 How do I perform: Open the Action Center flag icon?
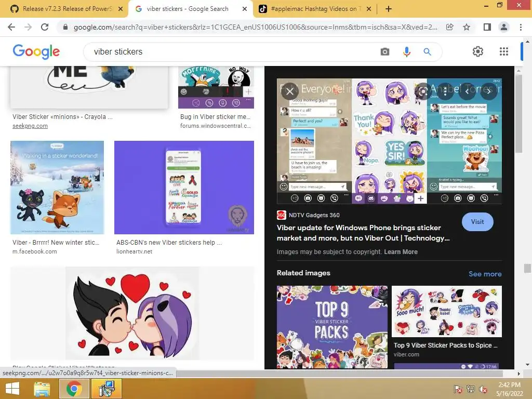(458, 389)
